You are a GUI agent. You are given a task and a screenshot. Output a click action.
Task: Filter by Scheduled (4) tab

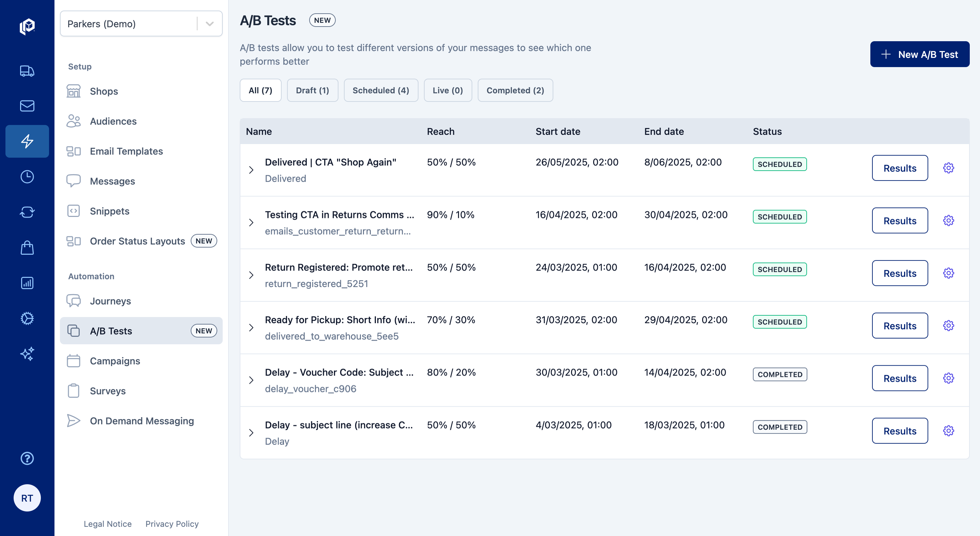(380, 90)
